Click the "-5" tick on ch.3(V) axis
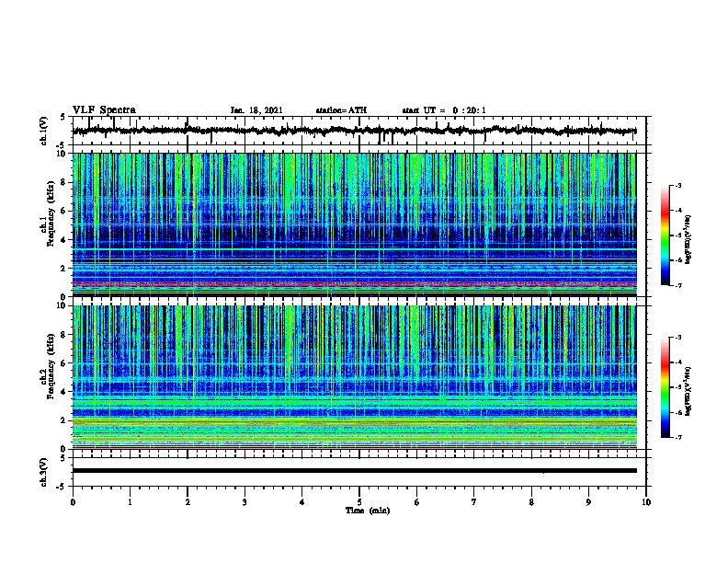This screenshot has height=563, width=728. tap(62, 487)
